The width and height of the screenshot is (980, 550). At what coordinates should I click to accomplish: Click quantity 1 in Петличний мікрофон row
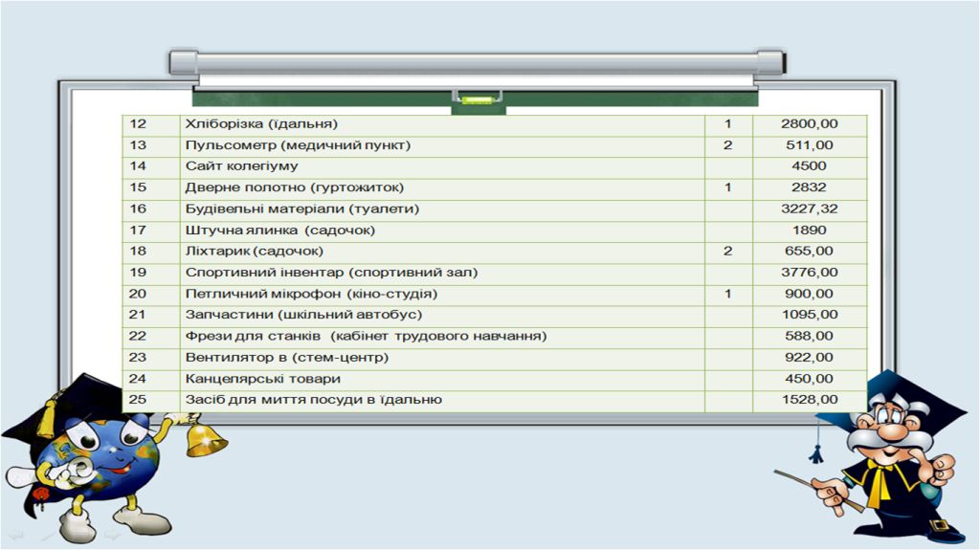point(728,294)
